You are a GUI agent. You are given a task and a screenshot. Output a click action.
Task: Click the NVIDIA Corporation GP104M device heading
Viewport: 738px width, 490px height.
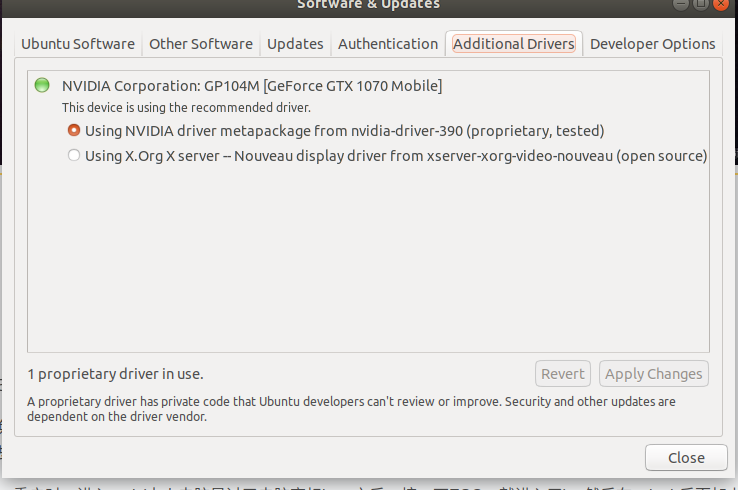[x=252, y=86]
